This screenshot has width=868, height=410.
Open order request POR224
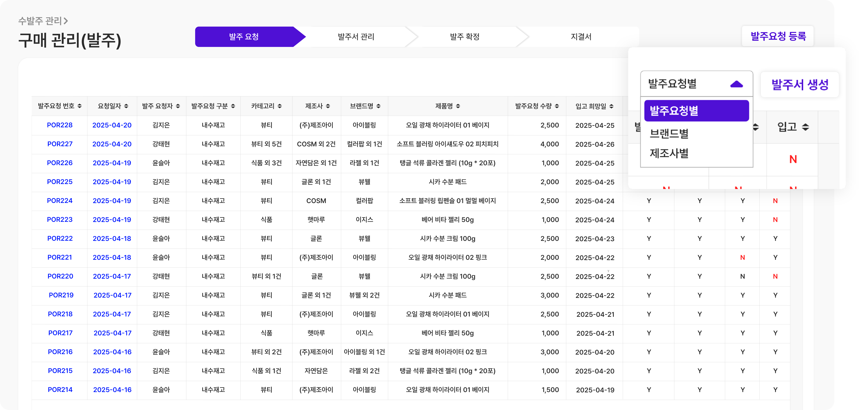60,201
